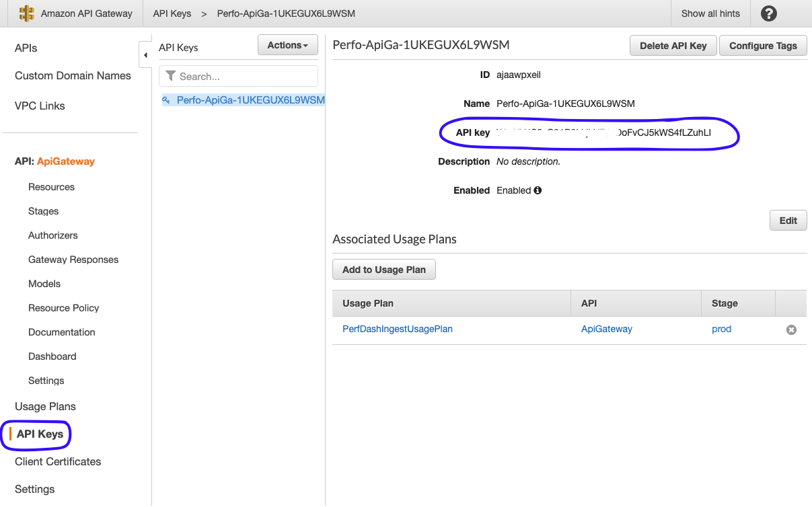Click the ApiGateway name in the sidebar API heading
This screenshot has width=812, height=507.
[x=66, y=161]
